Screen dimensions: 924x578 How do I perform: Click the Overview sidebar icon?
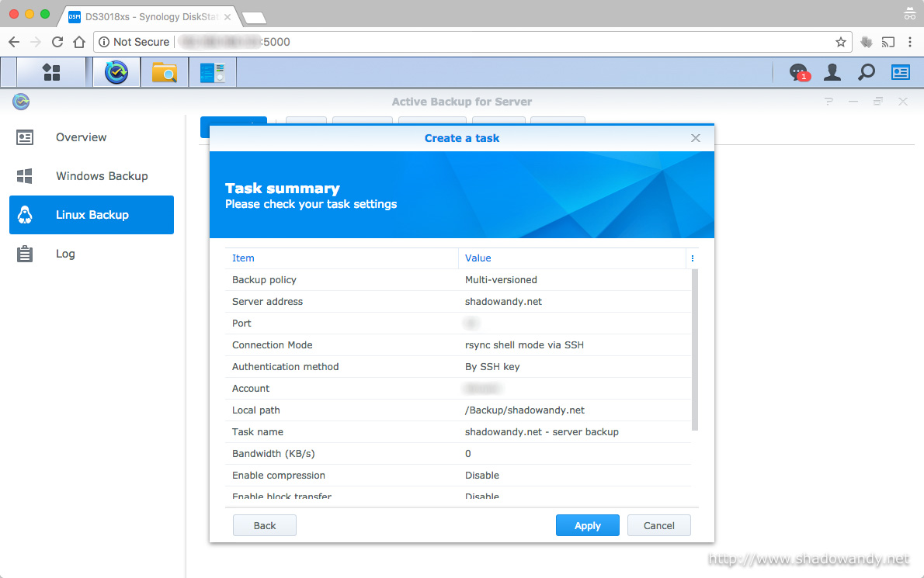pos(25,138)
